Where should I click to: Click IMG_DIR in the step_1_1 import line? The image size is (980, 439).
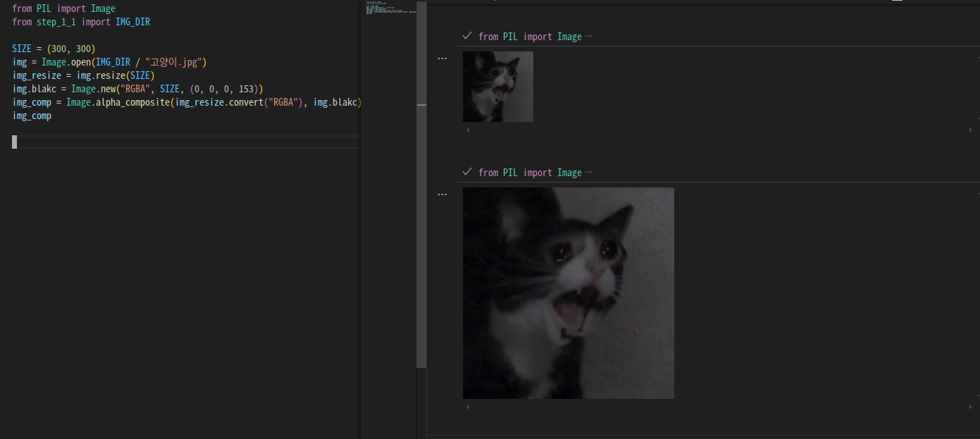pos(132,22)
